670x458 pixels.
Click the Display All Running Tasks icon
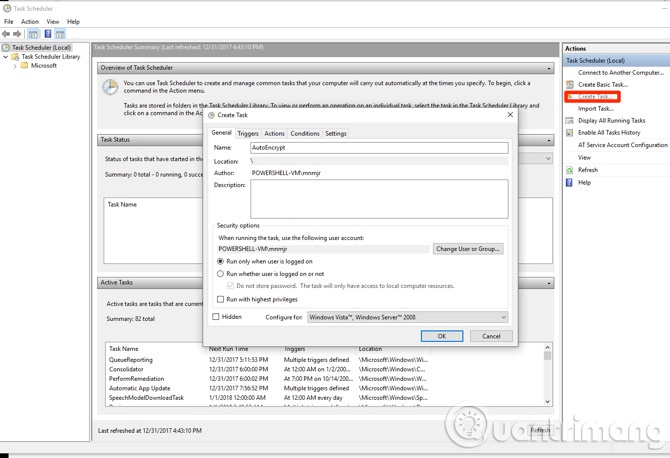[x=570, y=120]
